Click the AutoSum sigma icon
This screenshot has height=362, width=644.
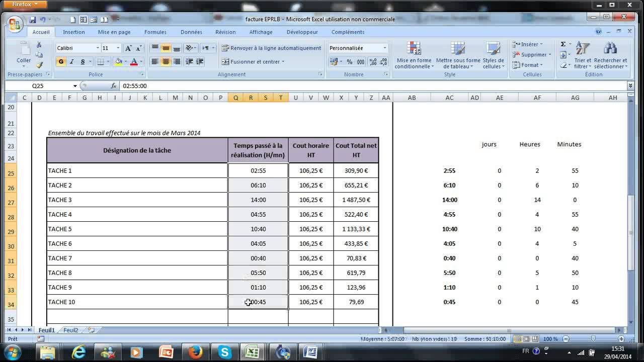point(563,44)
